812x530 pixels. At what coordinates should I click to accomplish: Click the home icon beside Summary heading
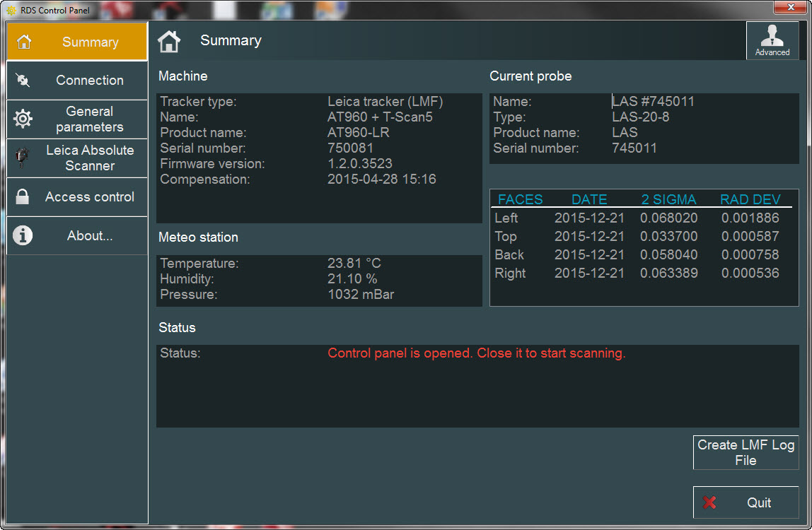coord(169,41)
